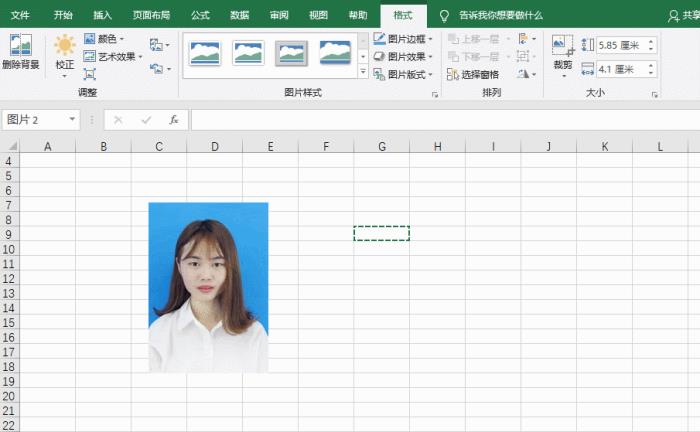700x432 pixels.
Task: Select the portrait photo on the sheet
Action: coord(208,287)
